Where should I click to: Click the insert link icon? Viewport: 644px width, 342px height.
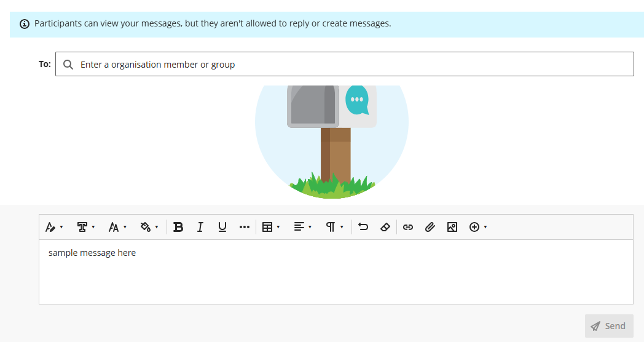[x=408, y=227]
